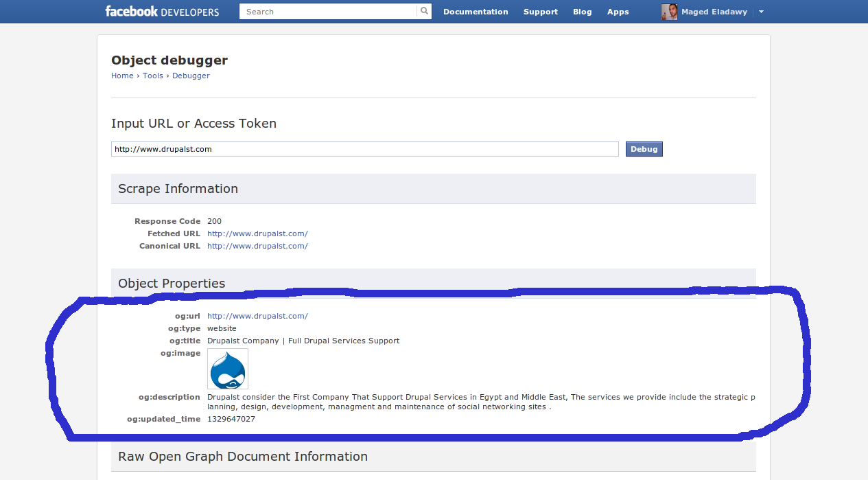Click the Canonical URL label
868x480 pixels.
[170, 246]
